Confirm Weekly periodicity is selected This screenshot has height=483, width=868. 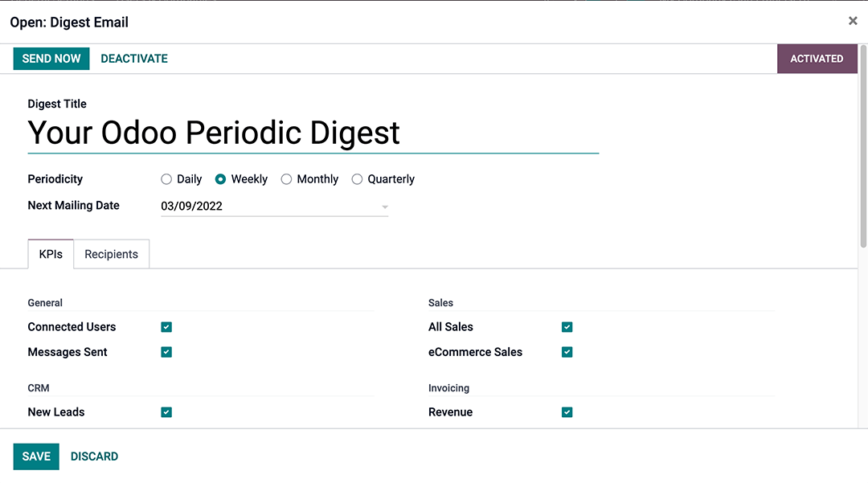220,179
